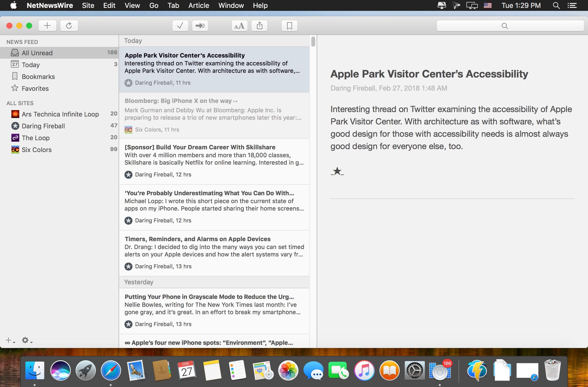This screenshot has height=387, width=588.
Task: Open the Help menu
Action: point(260,5)
